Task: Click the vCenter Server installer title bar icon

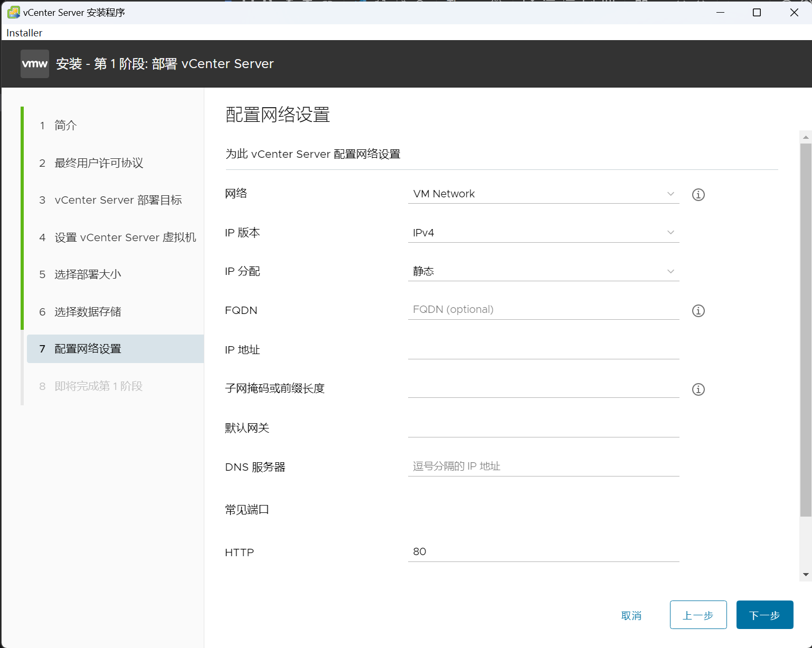Action: 13,12
